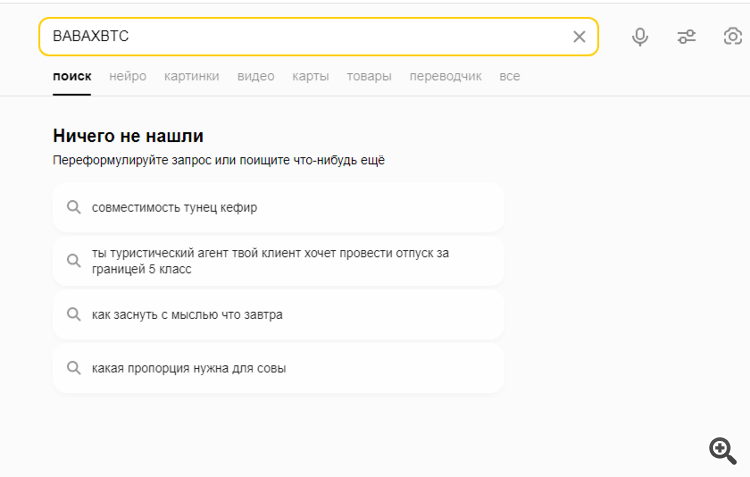Image resolution: width=750 pixels, height=477 pixels.
Task: Open the картинки tab
Action: [x=191, y=76]
